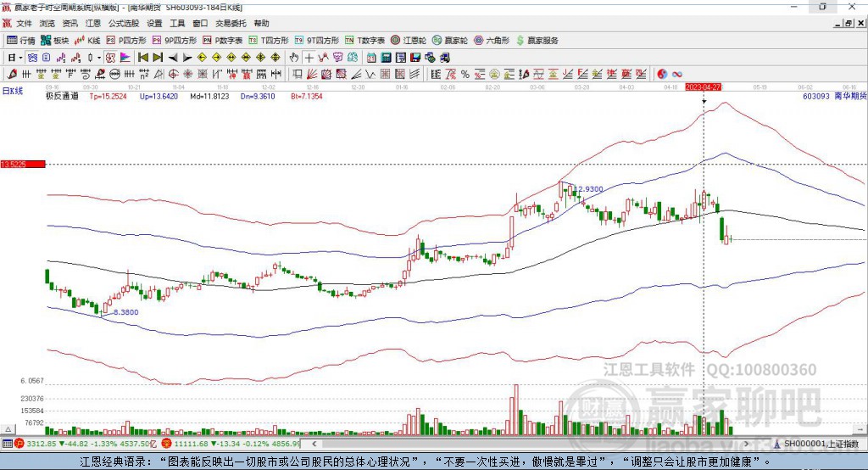The image size is (868, 470).
Task: Toggle the highlighted 极 indicator icon
Action: (111, 58)
